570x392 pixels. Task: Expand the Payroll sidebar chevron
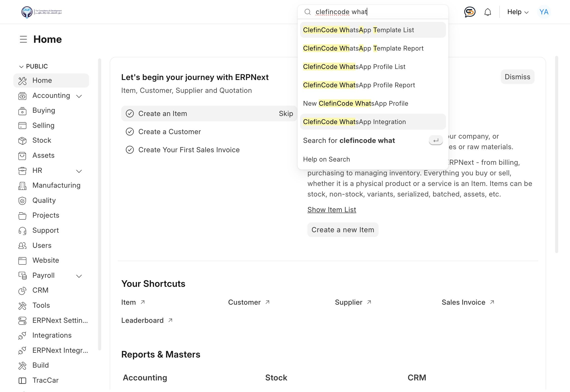click(79, 276)
